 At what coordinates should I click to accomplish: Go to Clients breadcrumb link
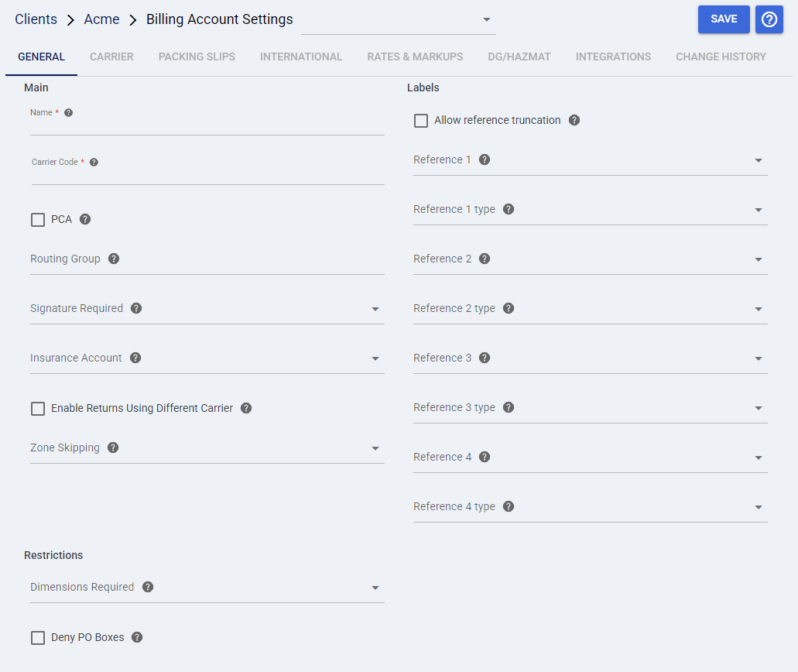(36, 19)
